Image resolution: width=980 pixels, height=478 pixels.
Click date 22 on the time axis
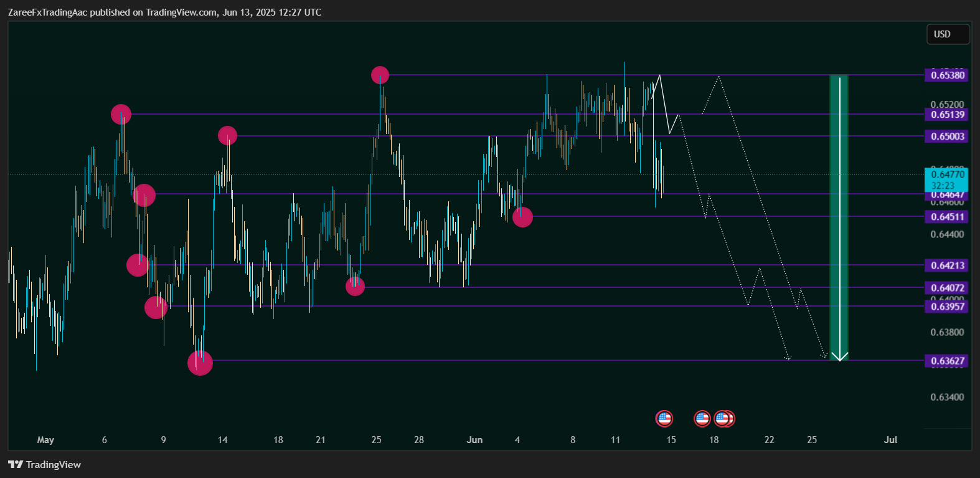pos(769,440)
